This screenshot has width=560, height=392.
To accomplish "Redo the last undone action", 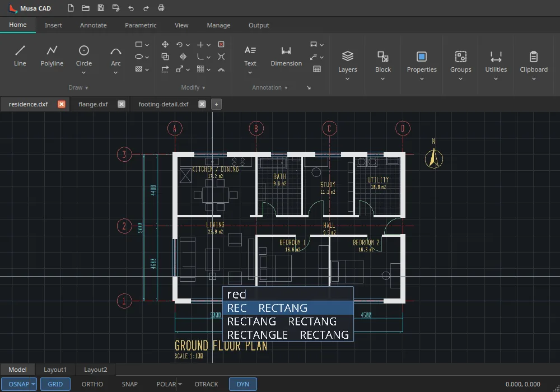I will 146,8.
